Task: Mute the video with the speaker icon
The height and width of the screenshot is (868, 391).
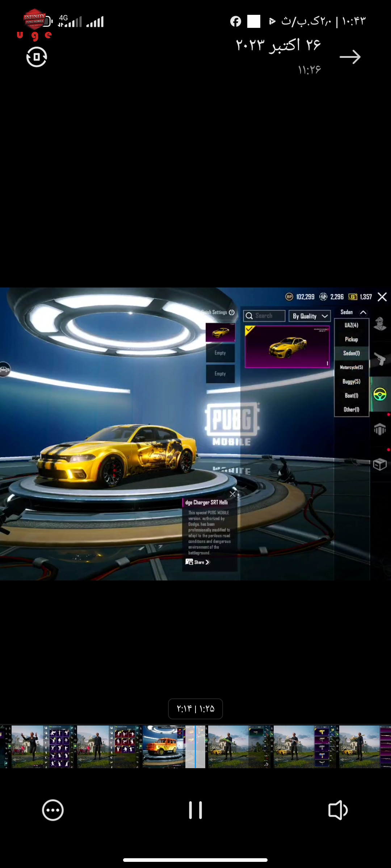Action: [x=338, y=810]
